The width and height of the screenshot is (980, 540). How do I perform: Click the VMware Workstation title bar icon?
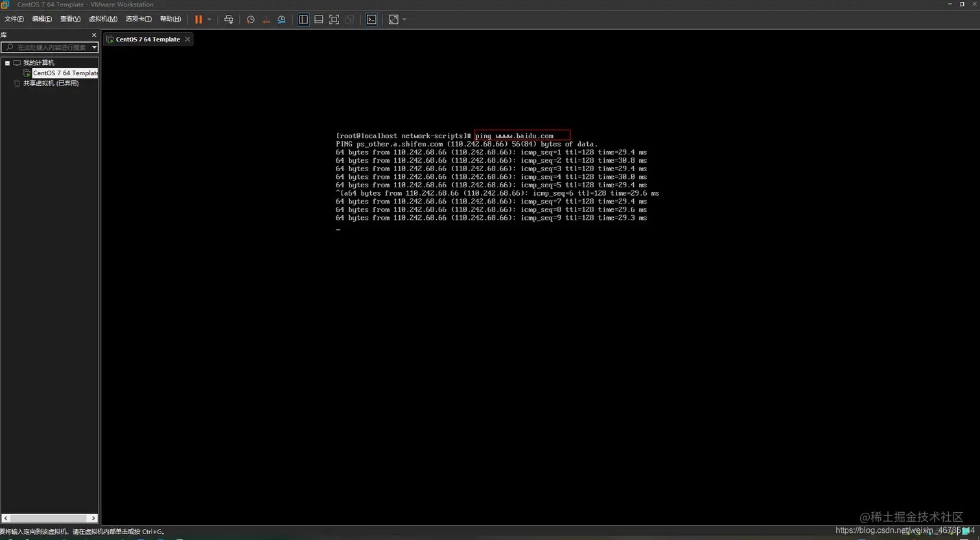point(5,5)
